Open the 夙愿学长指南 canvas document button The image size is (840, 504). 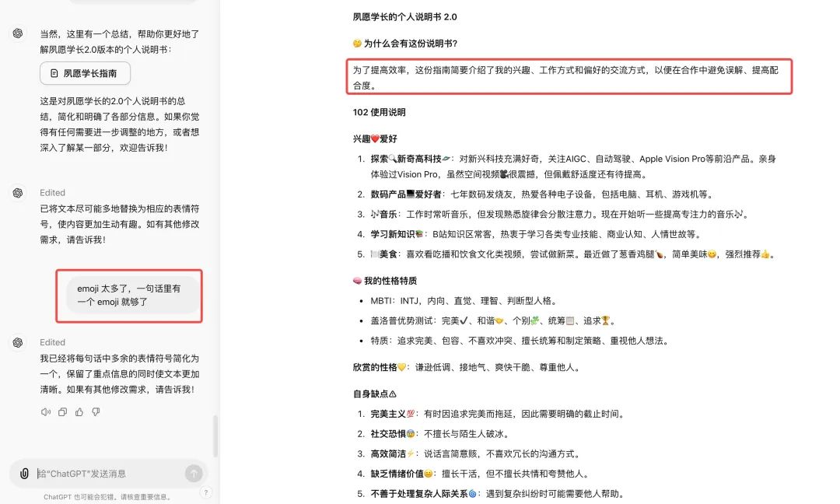tap(85, 73)
